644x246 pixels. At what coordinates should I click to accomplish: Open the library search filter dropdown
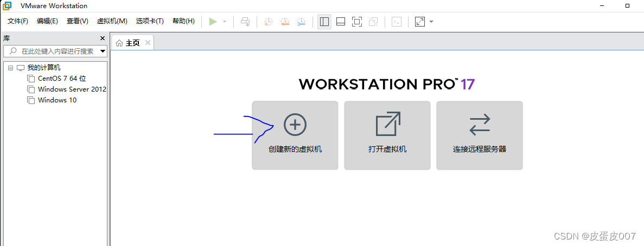pyautogui.click(x=103, y=51)
